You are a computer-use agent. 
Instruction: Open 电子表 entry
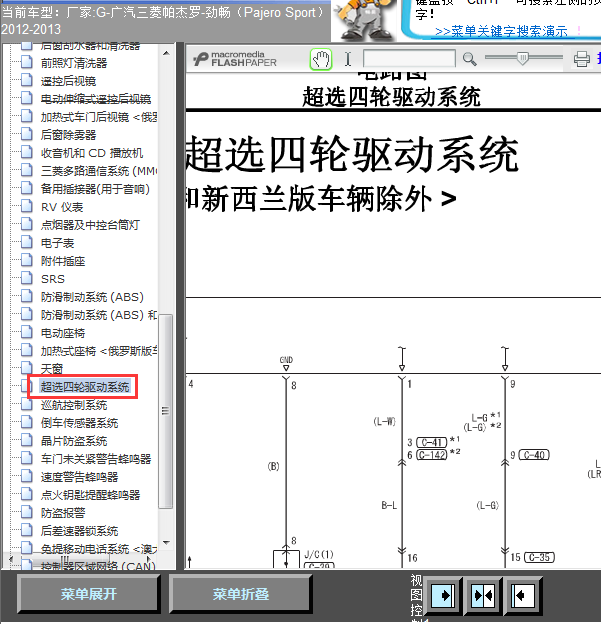point(57,243)
